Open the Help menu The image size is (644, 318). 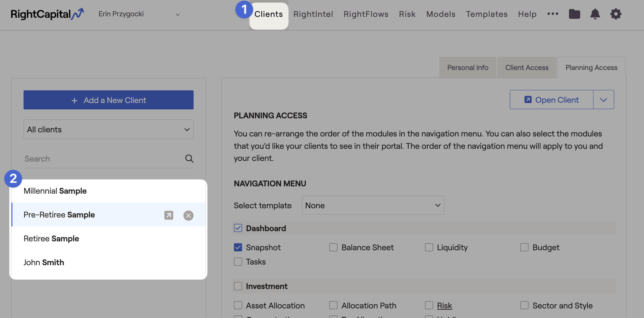pyautogui.click(x=527, y=14)
